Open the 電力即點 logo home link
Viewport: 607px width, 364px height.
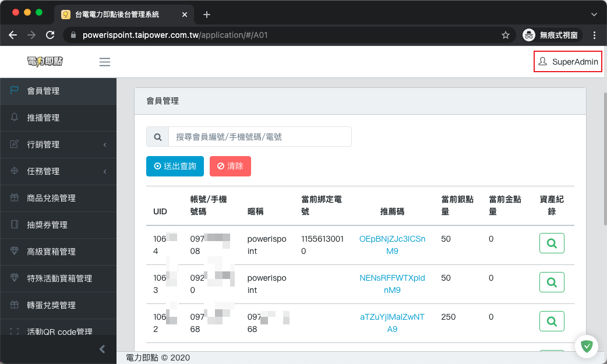pos(45,62)
